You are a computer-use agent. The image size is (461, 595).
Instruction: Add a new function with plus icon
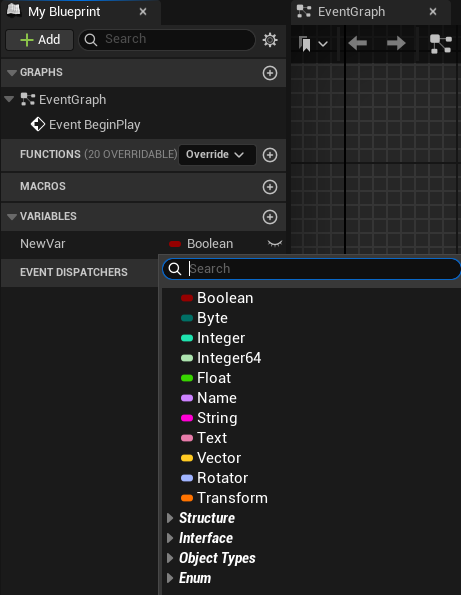pyautogui.click(x=270, y=155)
